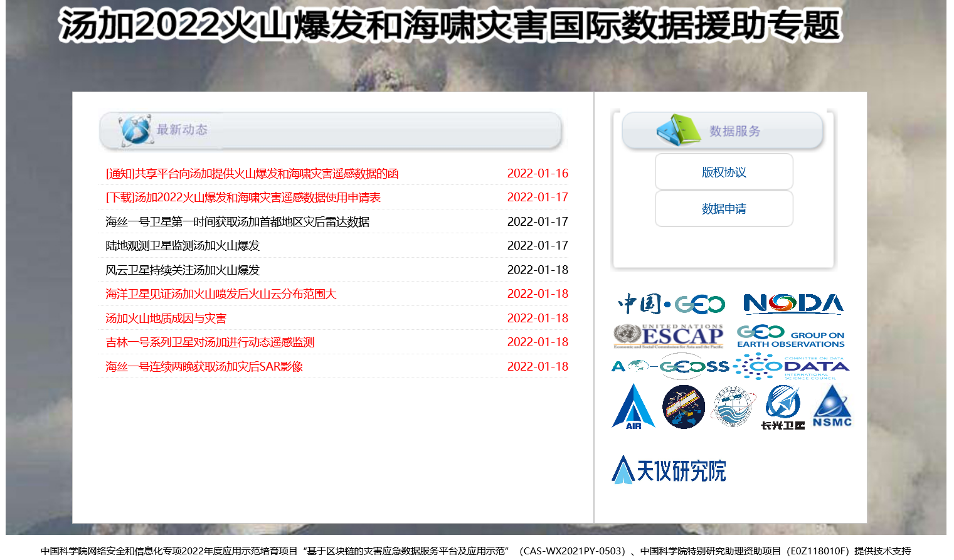
Task: Open 汤加火山地质成因与灾害 article
Action: coord(166,319)
